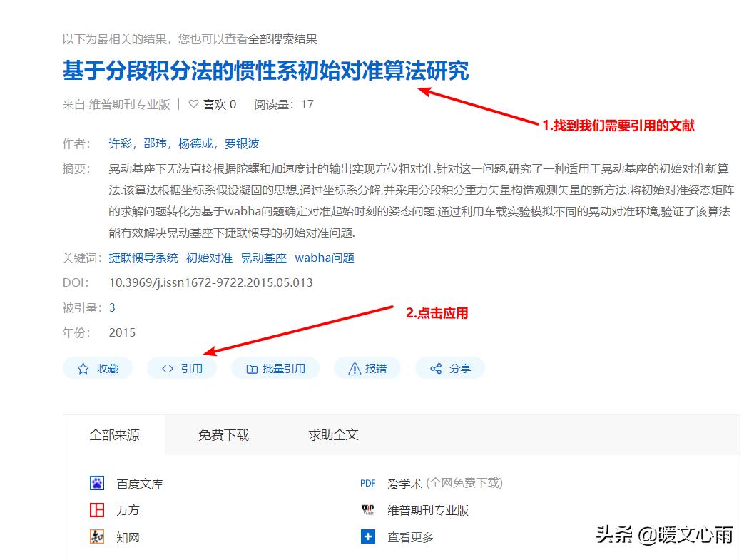Select the 分享 share icon

coord(435,368)
